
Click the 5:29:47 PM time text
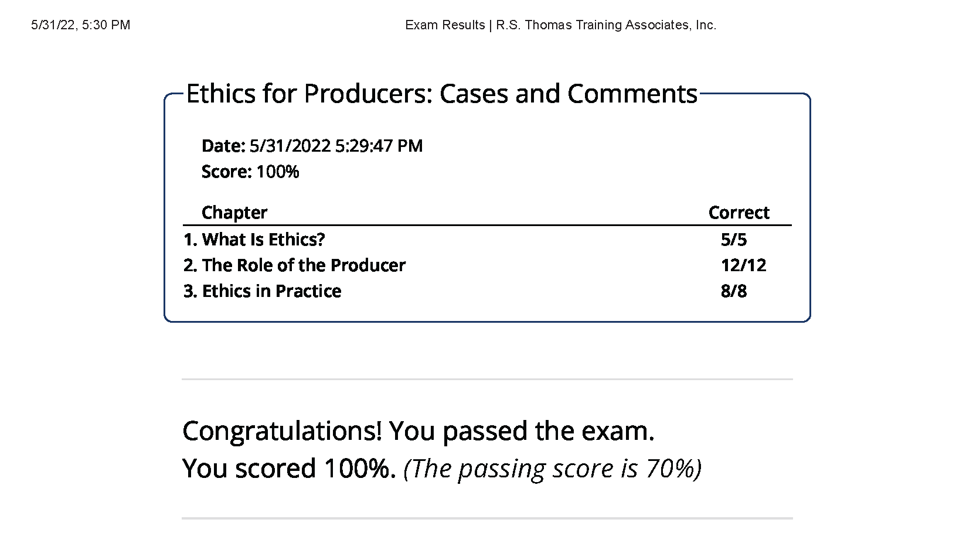(x=379, y=146)
